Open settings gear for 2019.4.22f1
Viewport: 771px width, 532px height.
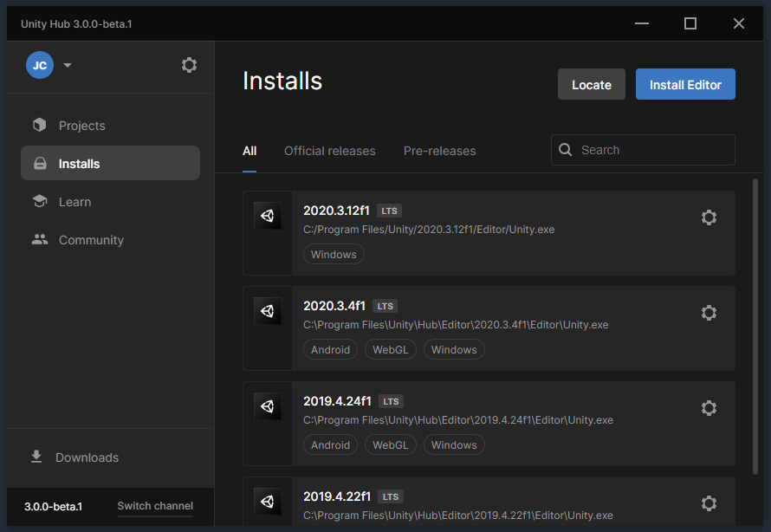pos(709,503)
